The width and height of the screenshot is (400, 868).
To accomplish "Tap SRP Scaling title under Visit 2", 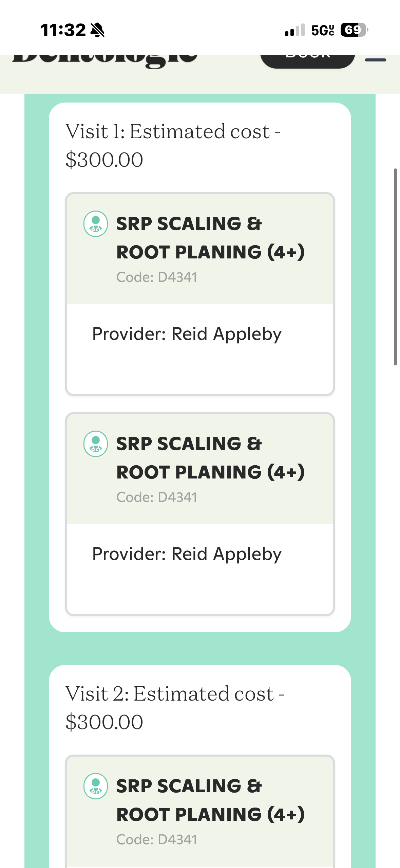I will point(210,800).
